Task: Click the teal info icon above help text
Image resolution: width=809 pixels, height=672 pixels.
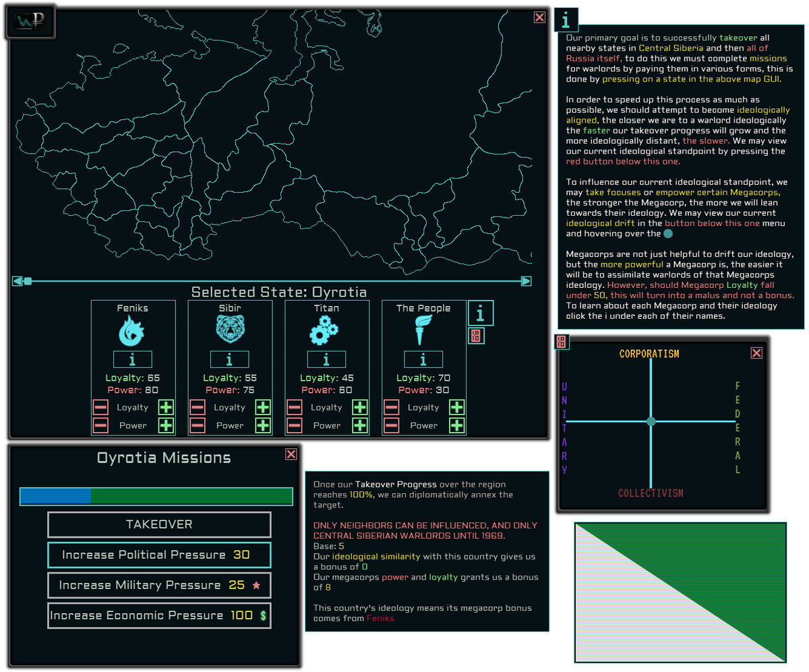Action: pyautogui.click(x=566, y=20)
